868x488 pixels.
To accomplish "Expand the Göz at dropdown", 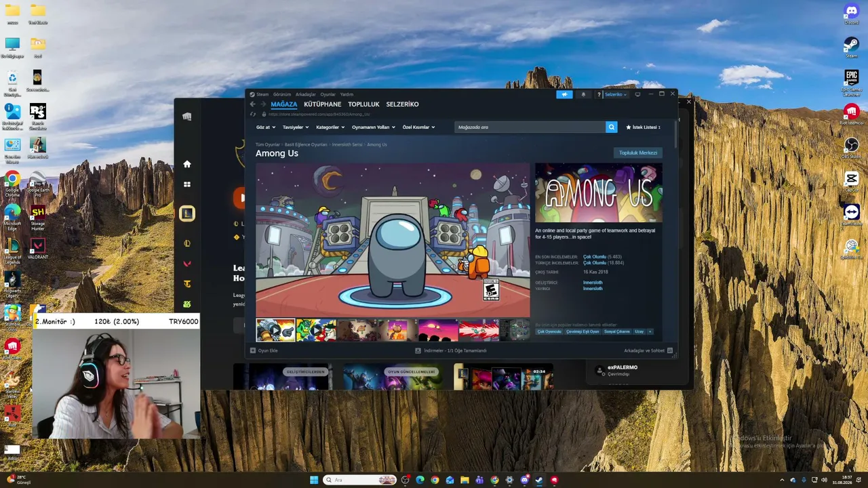I will (266, 127).
